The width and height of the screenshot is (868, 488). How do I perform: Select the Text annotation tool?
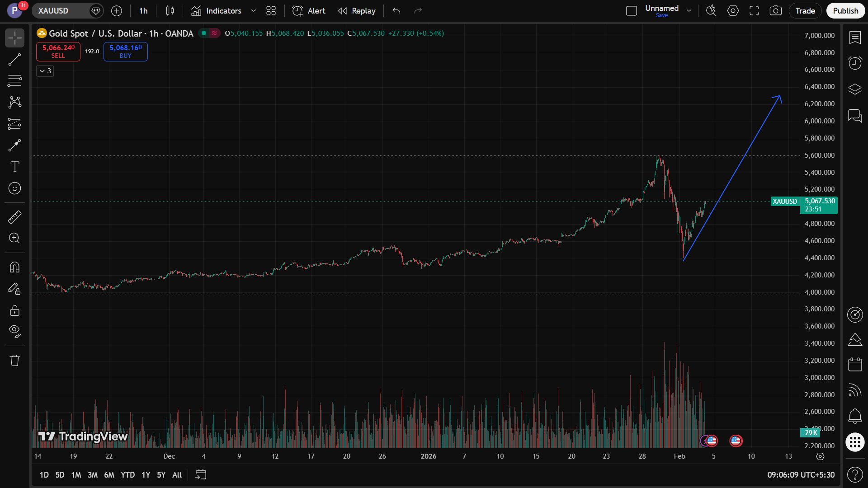click(14, 167)
